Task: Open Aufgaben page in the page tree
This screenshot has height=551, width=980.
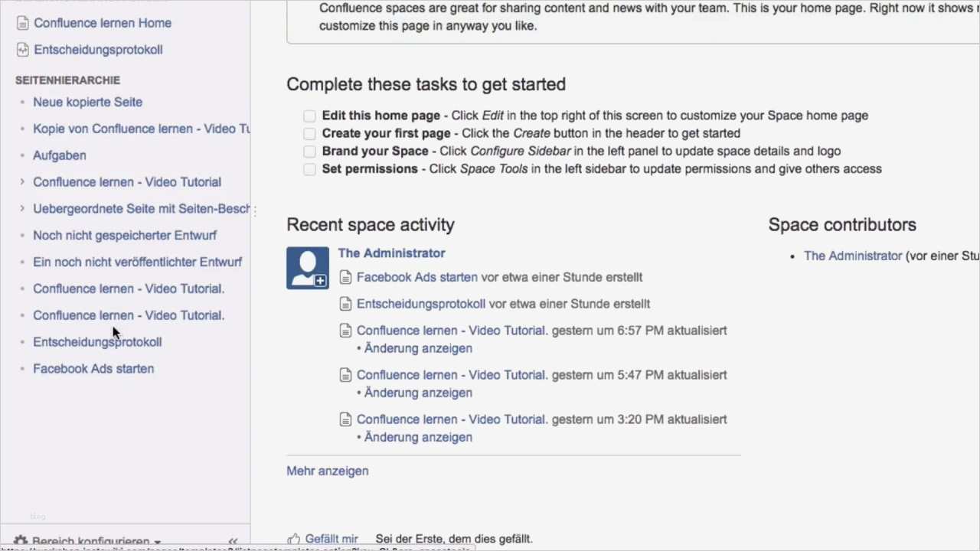Action: [x=59, y=155]
